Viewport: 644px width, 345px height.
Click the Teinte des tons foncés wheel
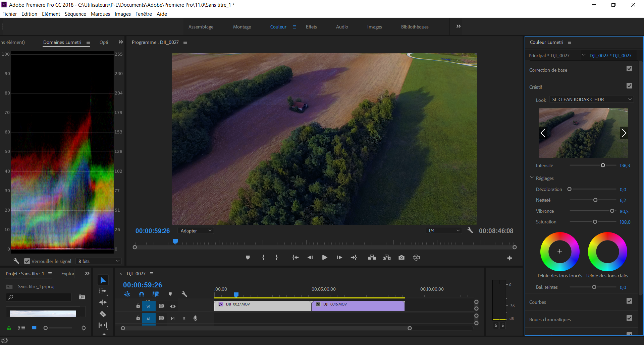560,252
